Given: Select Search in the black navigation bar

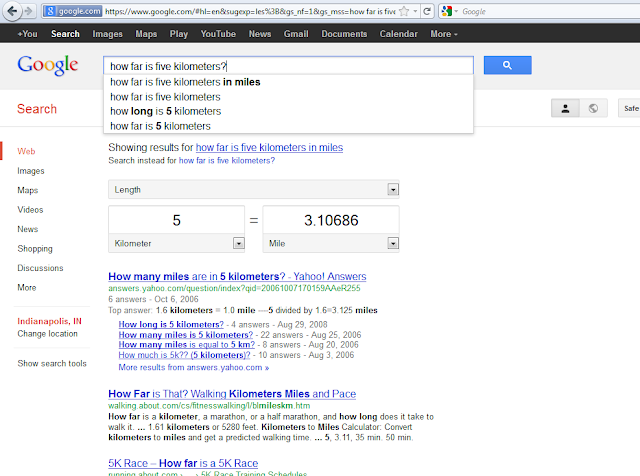Looking at the screenshot, I should click(65, 34).
